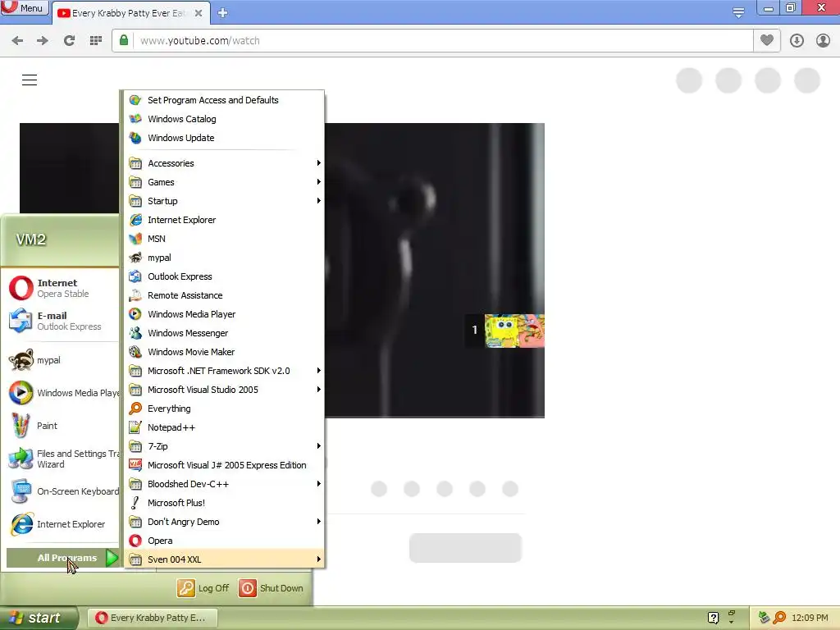Open pinned Internet Opera Stable
The height and width of the screenshot is (630, 840).
click(62, 288)
